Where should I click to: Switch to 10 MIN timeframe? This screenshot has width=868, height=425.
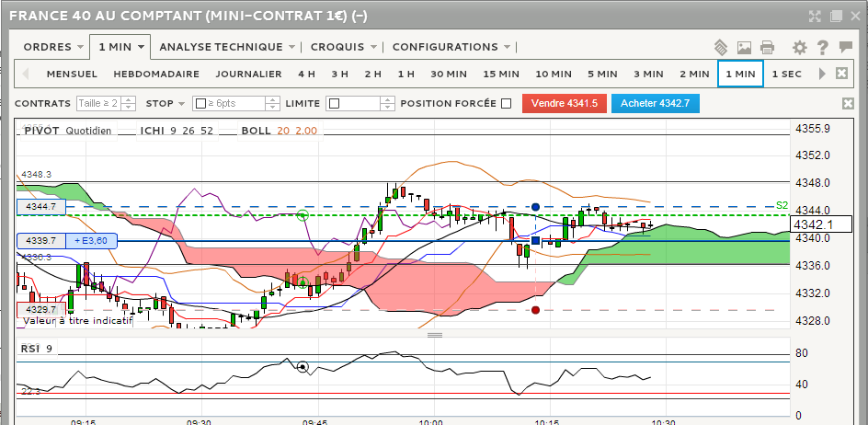[x=554, y=74]
